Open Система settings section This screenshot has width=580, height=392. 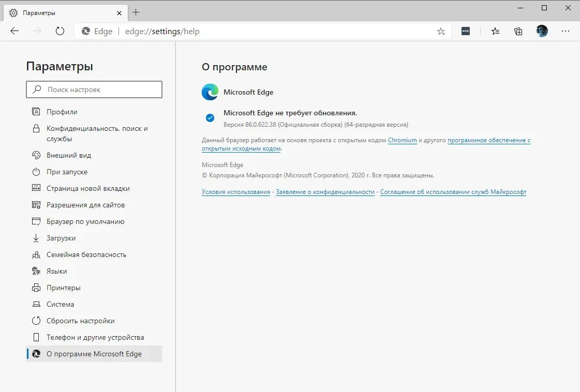(94, 305)
